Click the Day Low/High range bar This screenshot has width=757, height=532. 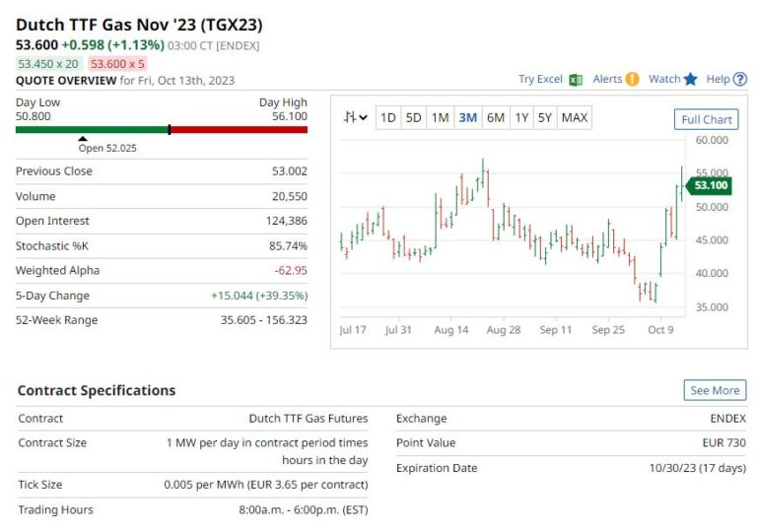pyautogui.click(x=162, y=129)
